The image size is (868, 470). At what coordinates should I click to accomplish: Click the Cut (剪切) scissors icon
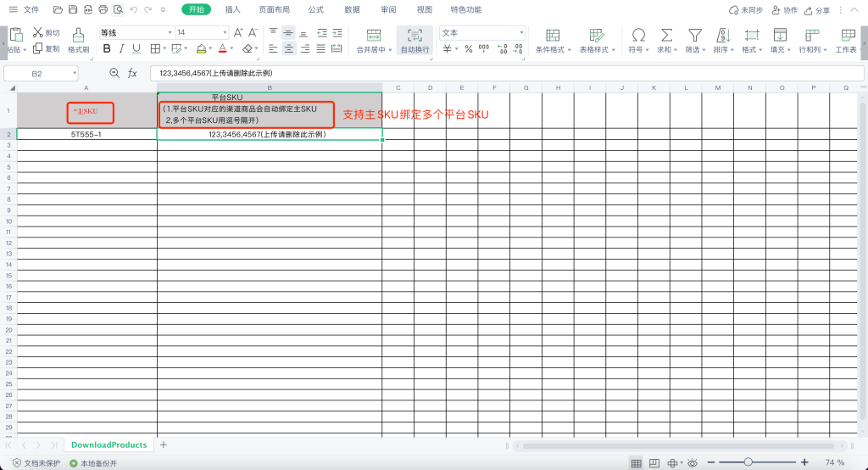tap(38, 33)
